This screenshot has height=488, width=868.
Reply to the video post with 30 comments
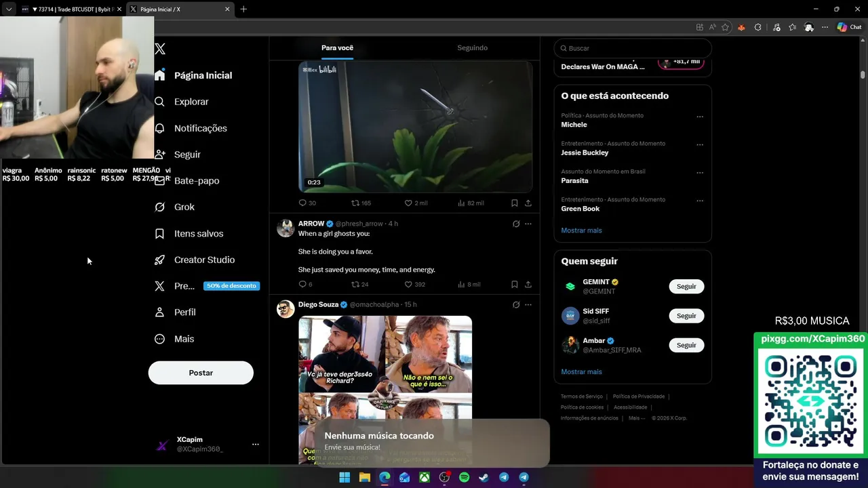click(x=307, y=203)
